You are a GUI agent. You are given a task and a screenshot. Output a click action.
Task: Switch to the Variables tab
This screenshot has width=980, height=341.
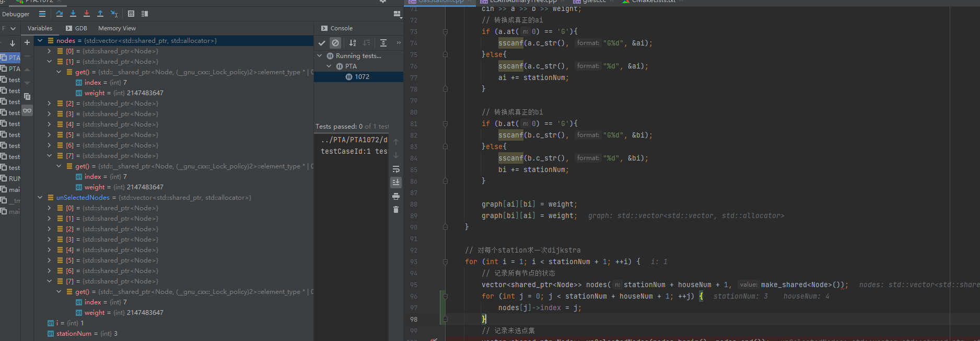pyautogui.click(x=40, y=28)
